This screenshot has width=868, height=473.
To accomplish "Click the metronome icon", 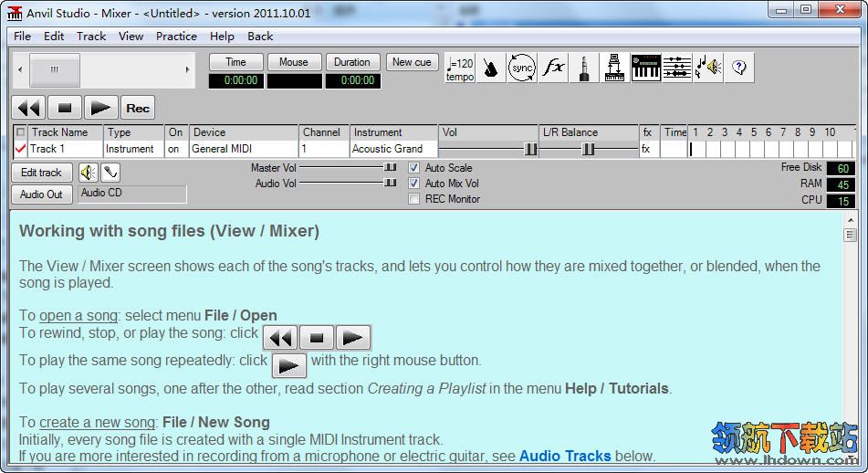I will point(490,68).
